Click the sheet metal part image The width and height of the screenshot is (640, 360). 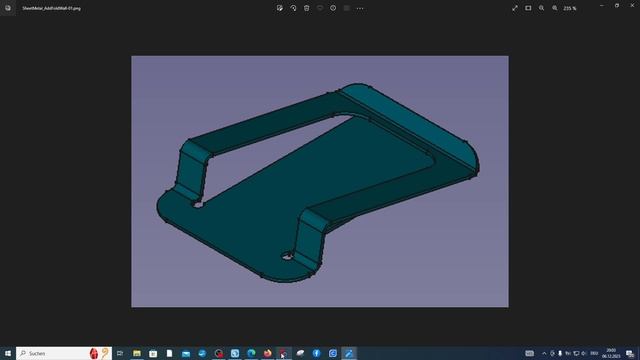pos(320,181)
